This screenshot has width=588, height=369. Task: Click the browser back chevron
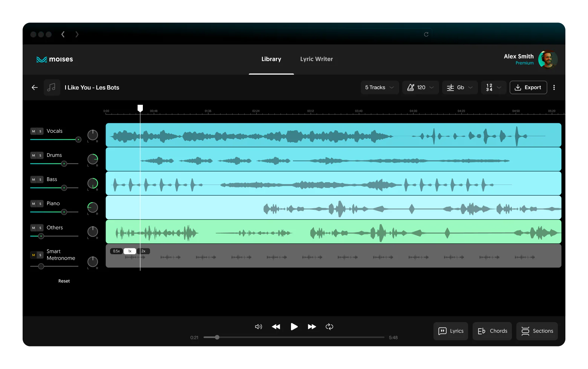click(63, 34)
